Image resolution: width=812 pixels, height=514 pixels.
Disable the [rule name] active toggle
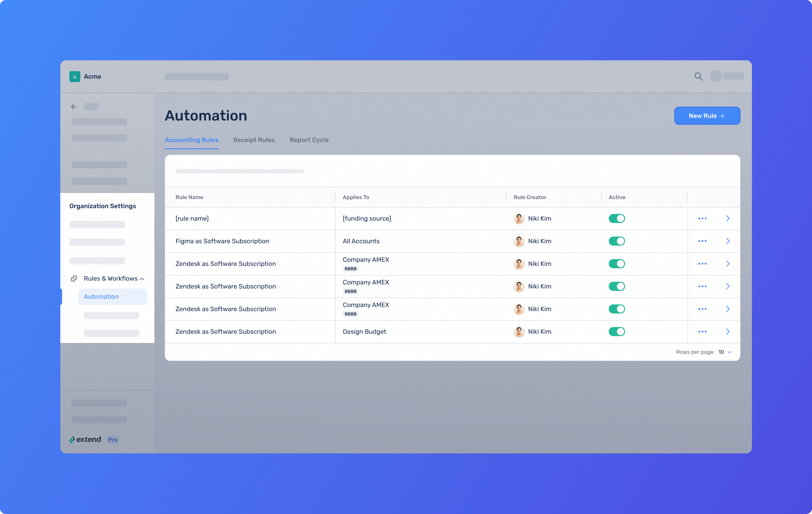[x=617, y=218]
